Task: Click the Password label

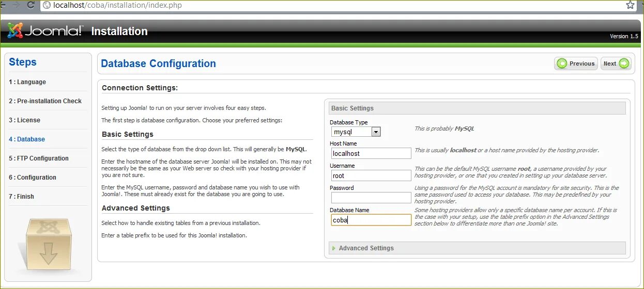Action: pos(342,188)
